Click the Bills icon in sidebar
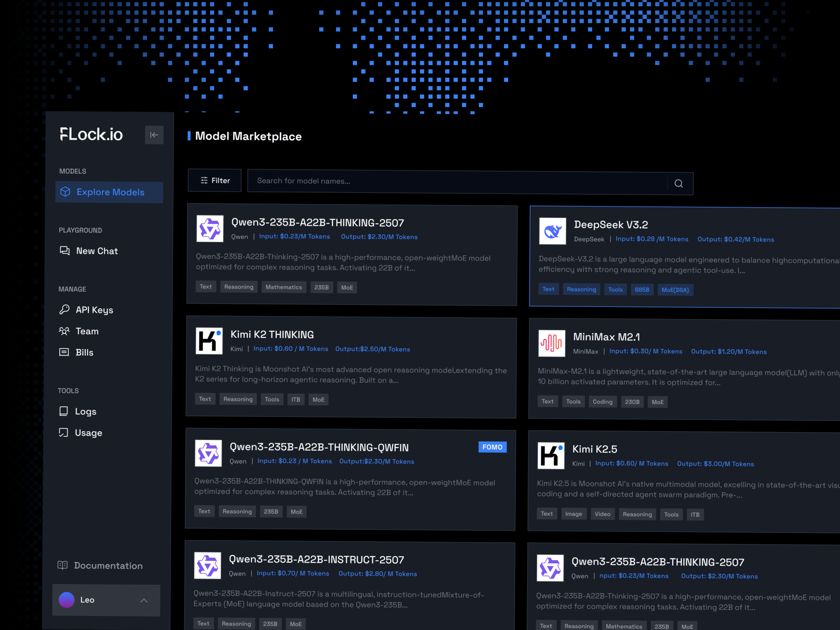Image resolution: width=840 pixels, height=630 pixels. point(64,352)
